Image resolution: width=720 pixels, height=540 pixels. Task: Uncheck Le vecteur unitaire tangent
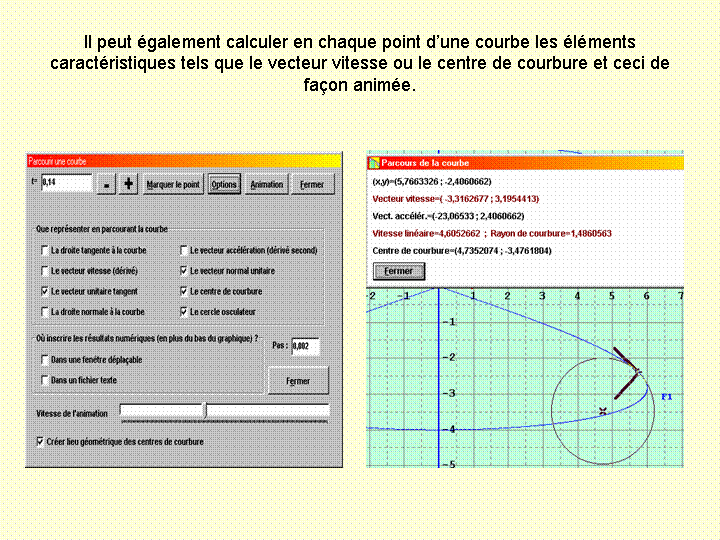[44, 291]
